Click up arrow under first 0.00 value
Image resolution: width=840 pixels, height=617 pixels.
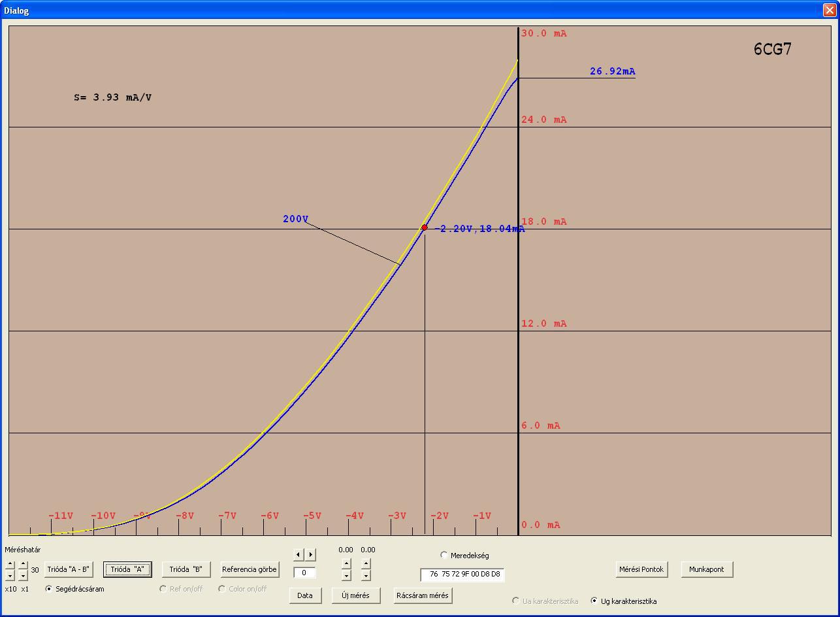pos(346,563)
